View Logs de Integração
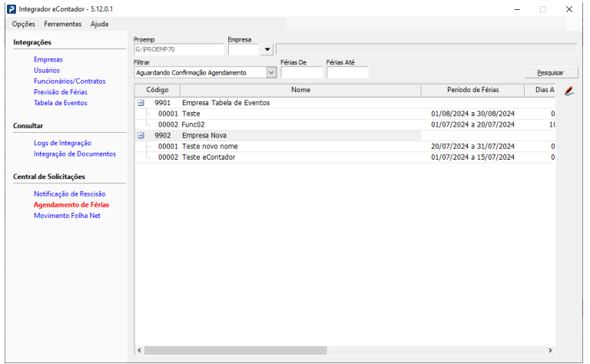590x364 pixels. point(62,143)
